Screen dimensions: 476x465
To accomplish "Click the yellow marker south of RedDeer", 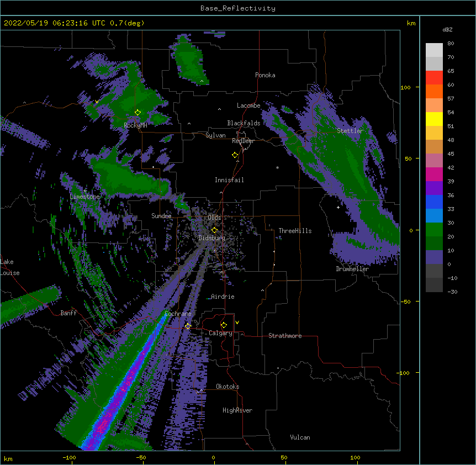I will (x=235, y=155).
